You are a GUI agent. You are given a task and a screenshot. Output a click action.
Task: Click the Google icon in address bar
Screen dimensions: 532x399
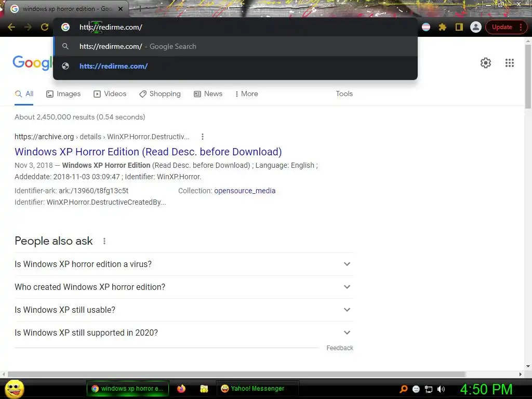pos(65,27)
